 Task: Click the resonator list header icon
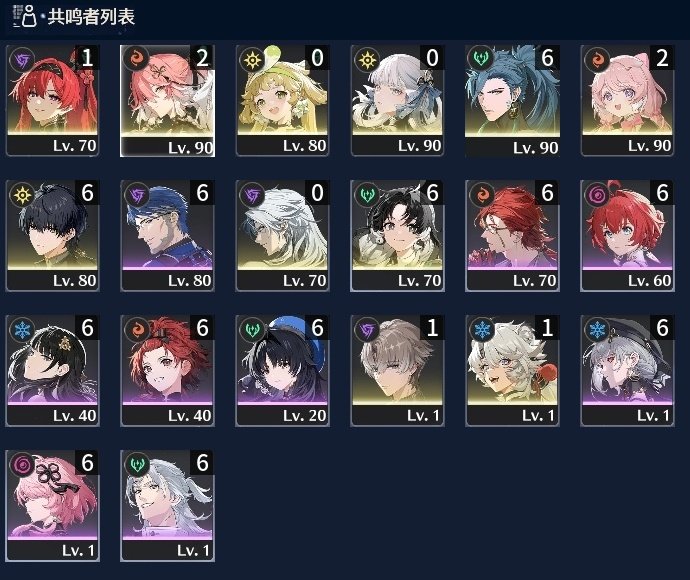click(x=25, y=16)
